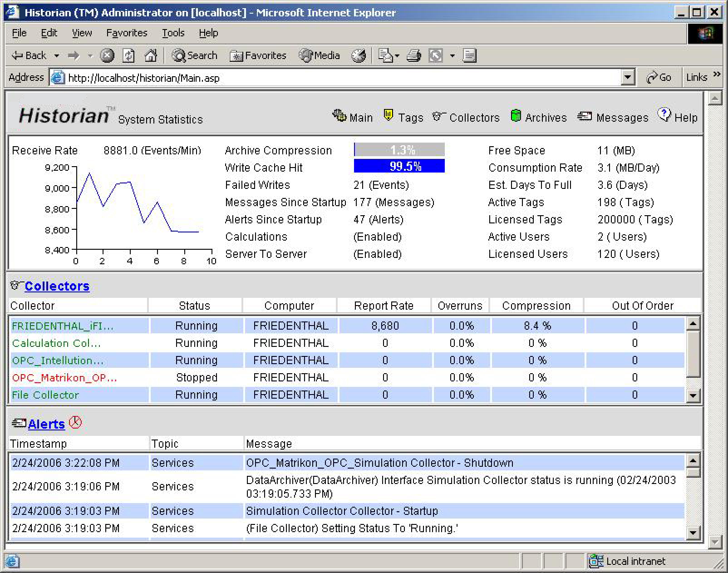728x573 pixels.
Task: Click the IE icon in status bar
Action: tap(12, 561)
